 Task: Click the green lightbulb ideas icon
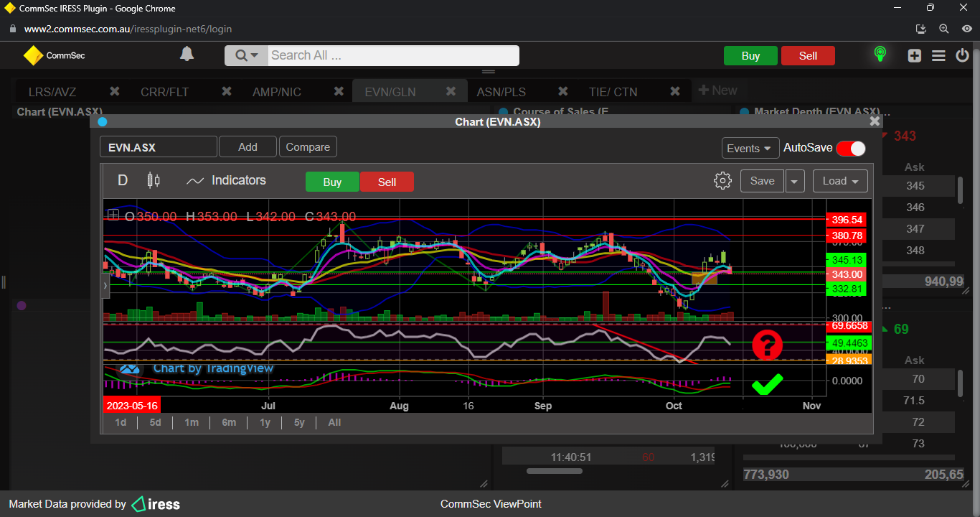pos(880,55)
